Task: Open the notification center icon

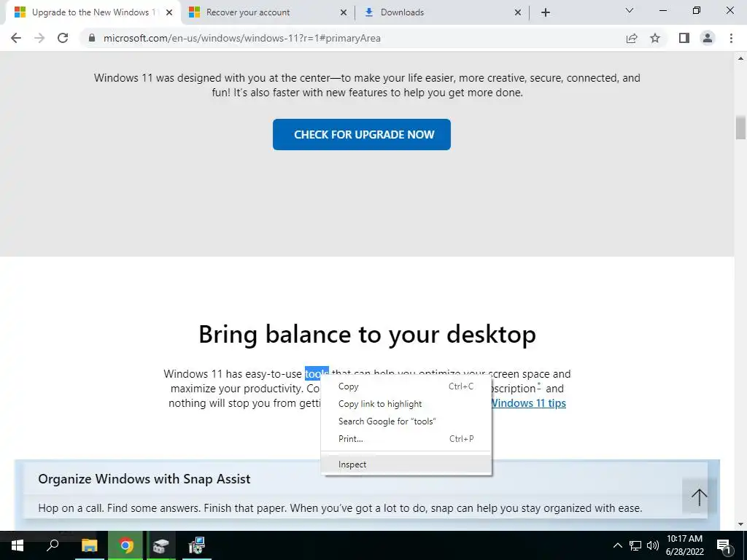Action: click(723, 545)
